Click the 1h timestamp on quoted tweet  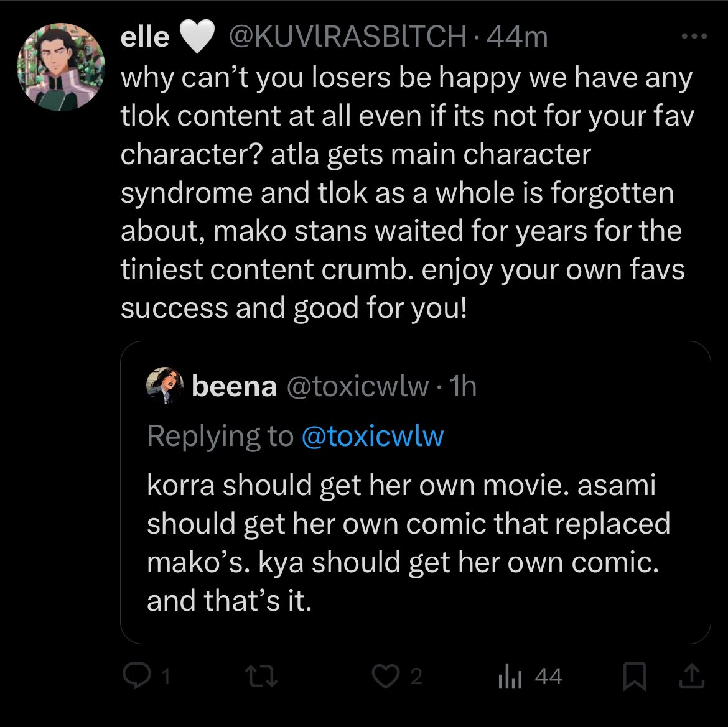(462, 387)
